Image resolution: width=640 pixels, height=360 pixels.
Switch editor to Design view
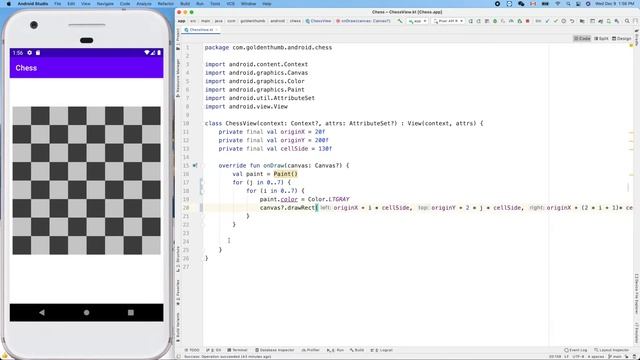[622, 38]
